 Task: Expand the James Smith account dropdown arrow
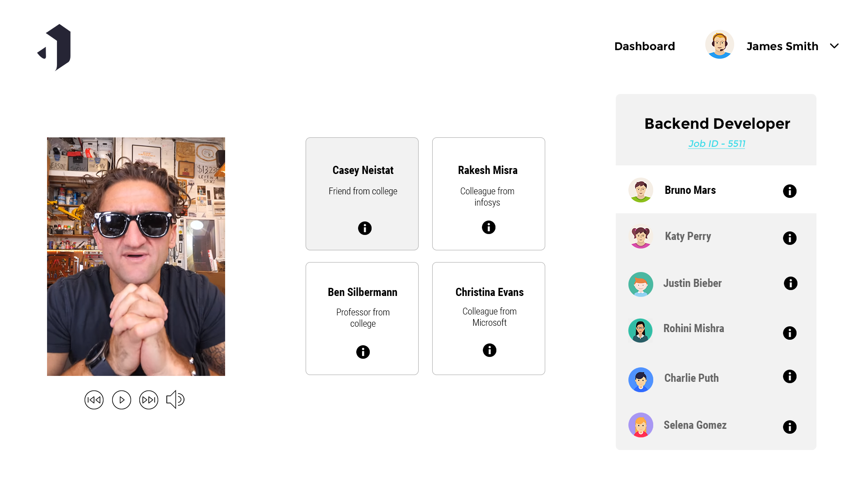click(835, 46)
